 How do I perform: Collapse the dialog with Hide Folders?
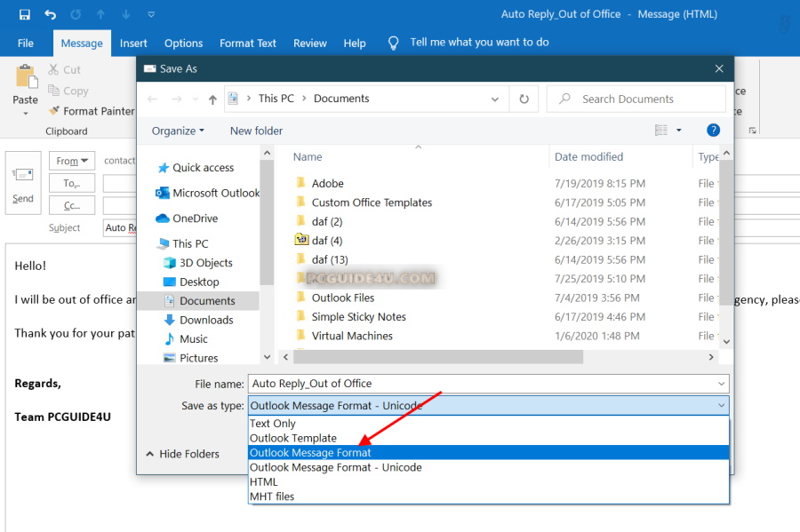pos(181,454)
